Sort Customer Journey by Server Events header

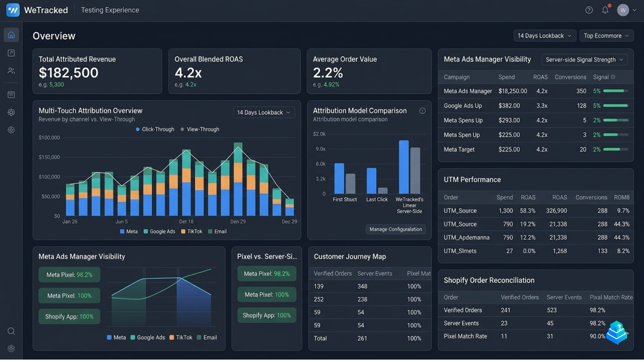pos(375,274)
